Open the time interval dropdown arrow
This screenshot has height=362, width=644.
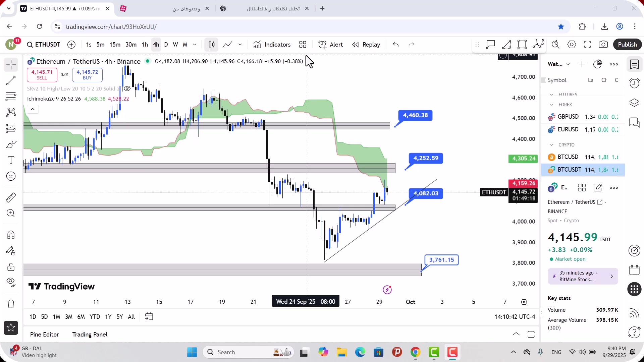coord(195,45)
